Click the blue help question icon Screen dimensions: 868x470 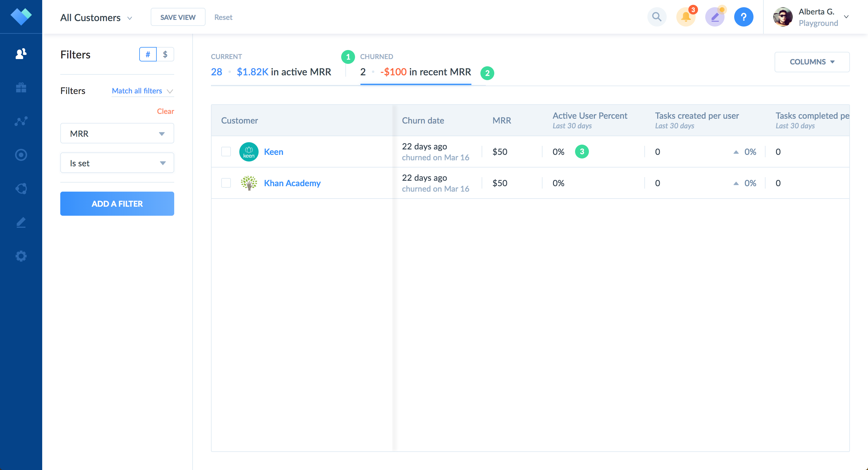[x=743, y=17]
